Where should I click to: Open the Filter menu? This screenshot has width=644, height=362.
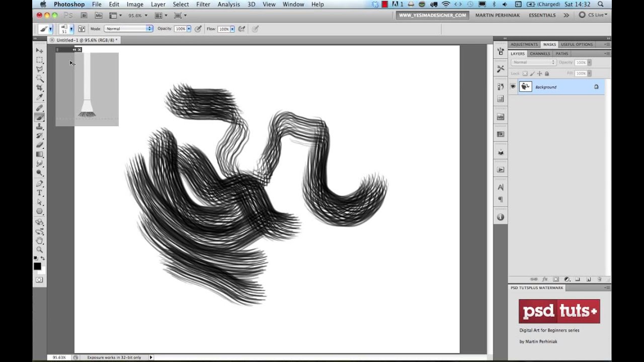coord(203,4)
